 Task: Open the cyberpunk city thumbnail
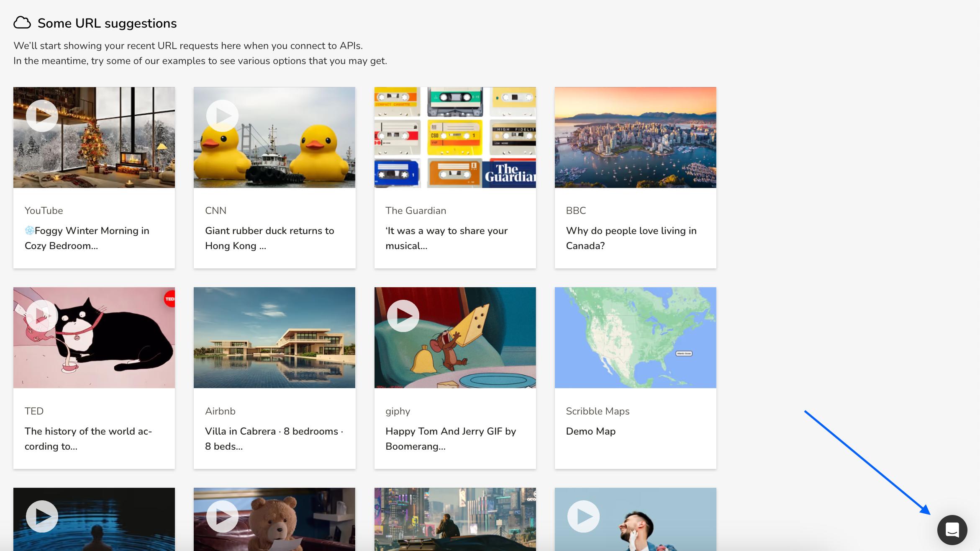point(455,519)
